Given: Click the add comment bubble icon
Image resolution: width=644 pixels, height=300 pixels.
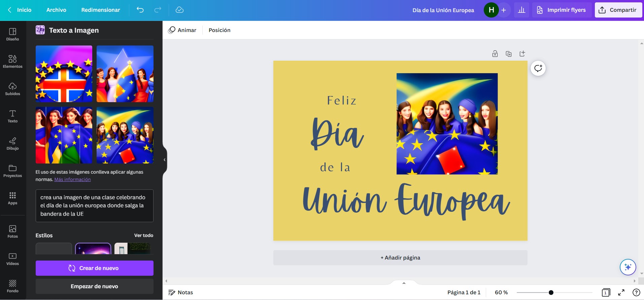Looking at the screenshot, I should pos(538,68).
